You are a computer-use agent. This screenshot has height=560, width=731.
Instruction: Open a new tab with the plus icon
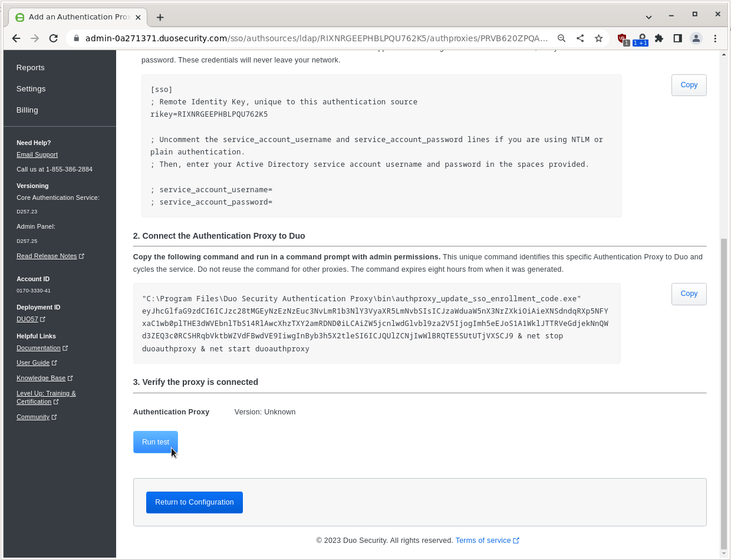pyautogui.click(x=160, y=18)
